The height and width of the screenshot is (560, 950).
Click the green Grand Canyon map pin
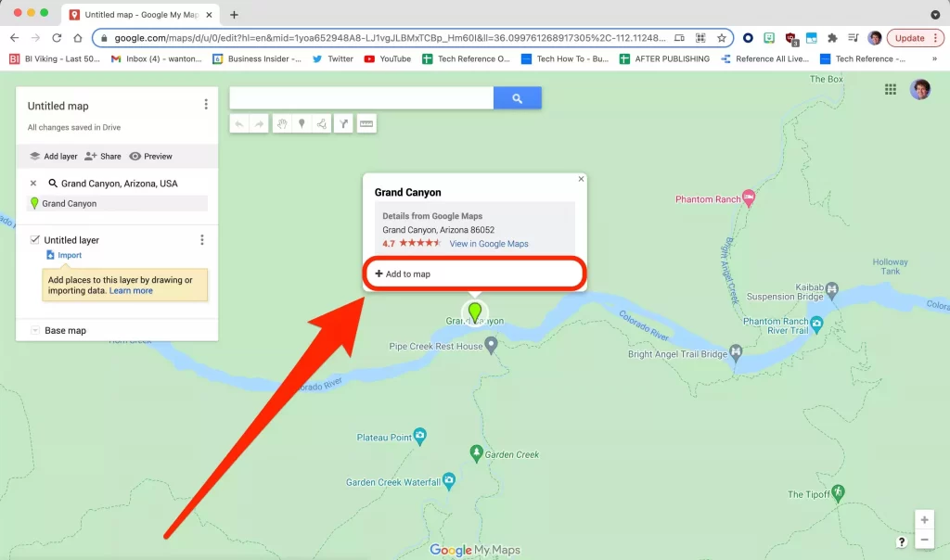475,313
